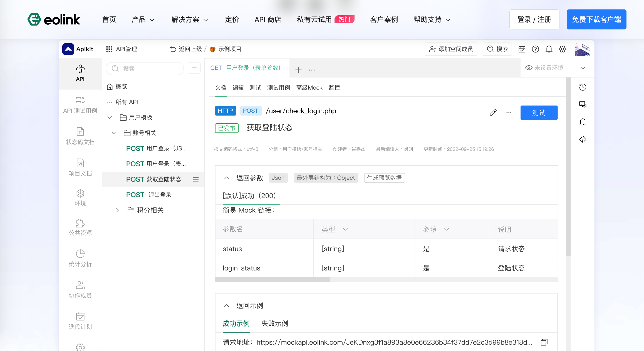Click the calendar icon in Apikit header
The image size is (644, 351).
pyautogui.click(x=522, y=49)
